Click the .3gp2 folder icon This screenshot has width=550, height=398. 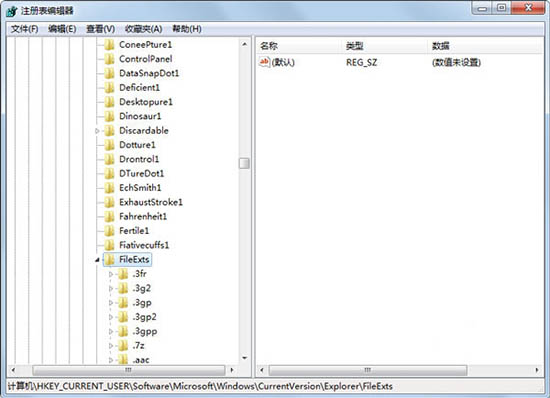[123, 317]
